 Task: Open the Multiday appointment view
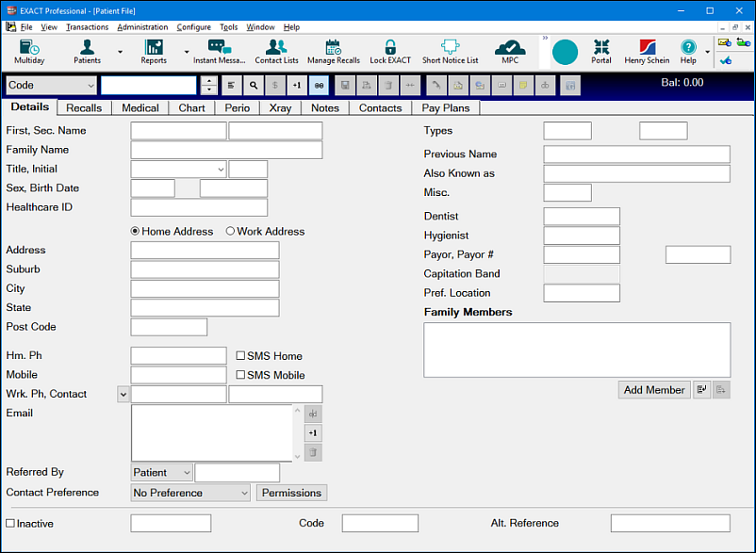click(x=29, y=52)
